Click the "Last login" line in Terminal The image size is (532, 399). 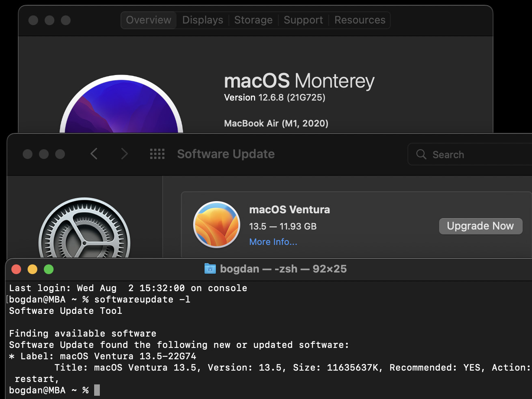point(128,288)
